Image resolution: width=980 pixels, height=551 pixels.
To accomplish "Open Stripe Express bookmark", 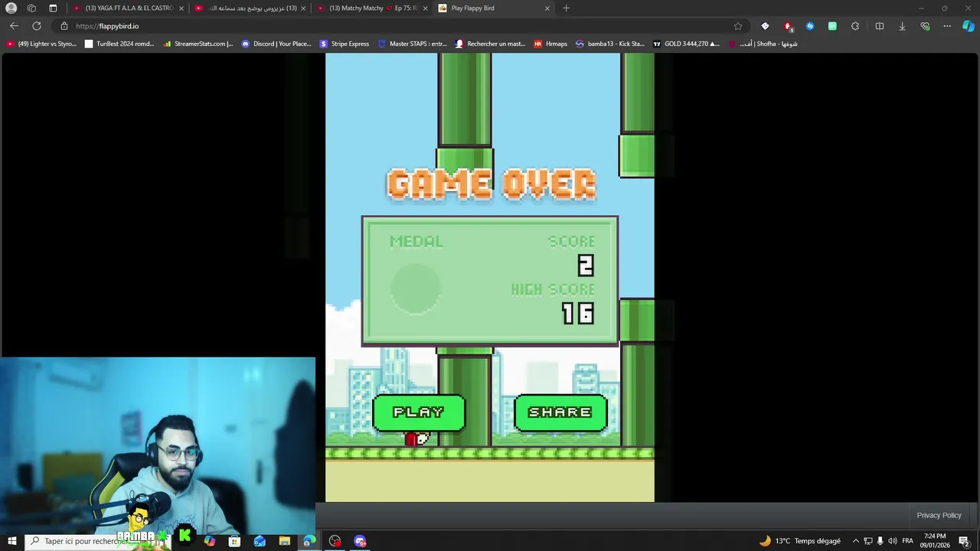I will pyautogui.click(x=345, y=44).
